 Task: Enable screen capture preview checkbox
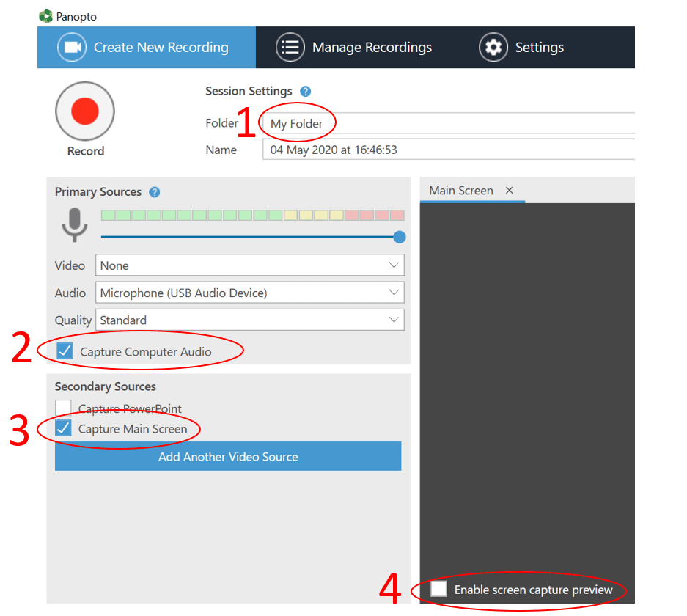pos(438,589)
